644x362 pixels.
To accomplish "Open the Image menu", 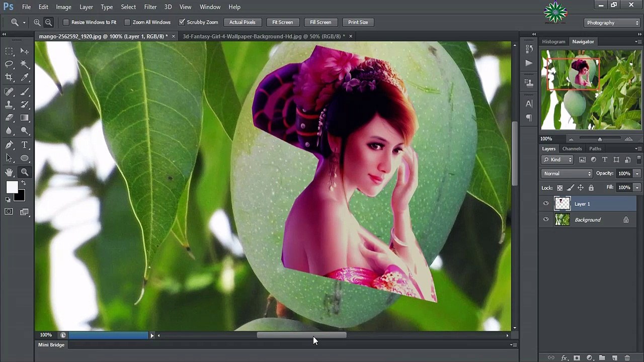I will point(63,7).
